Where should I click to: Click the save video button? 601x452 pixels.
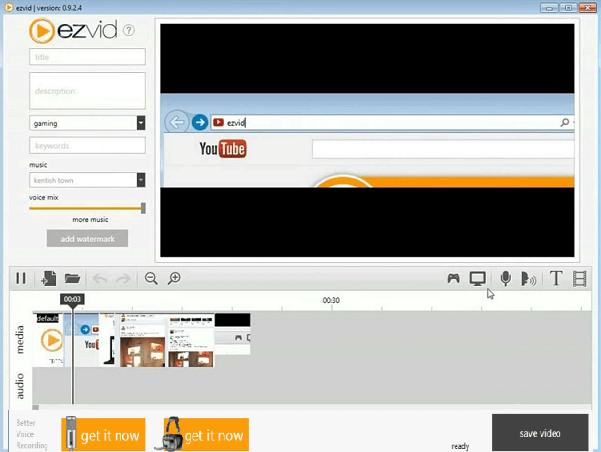pos(540,433)
